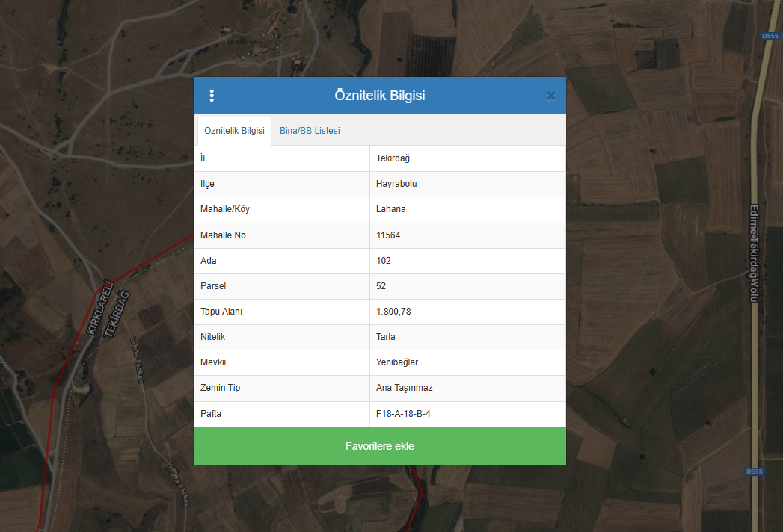Close the Öznitelik Bilgisi dialog
The width and height of the screenshot is (783, 532).
(551, 96)
